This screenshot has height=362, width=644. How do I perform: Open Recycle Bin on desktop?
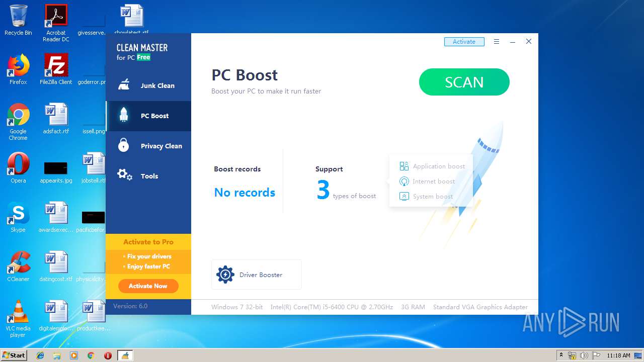coord(18,20)
